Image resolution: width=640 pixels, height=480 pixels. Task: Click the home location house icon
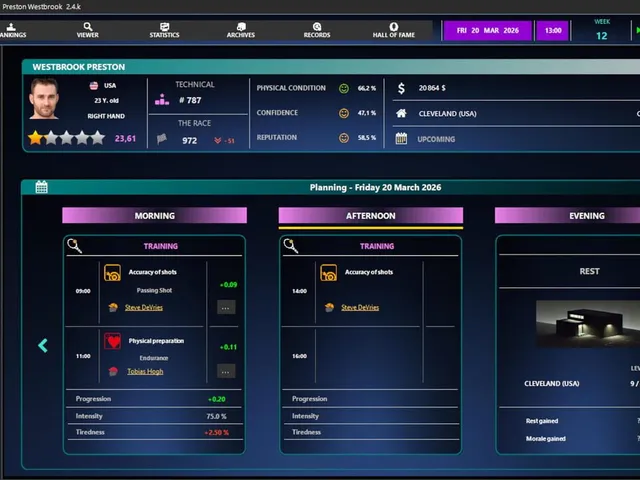click(x=401, y=113)
